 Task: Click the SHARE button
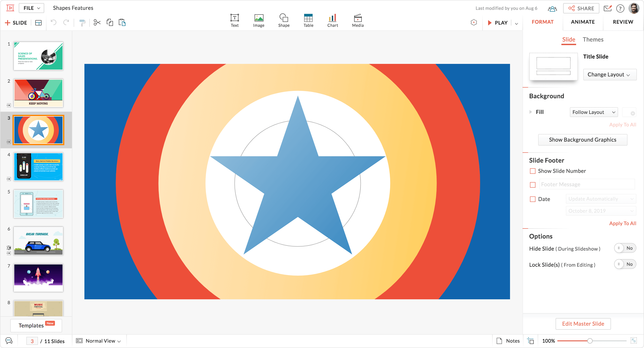[x=581, y=8]
